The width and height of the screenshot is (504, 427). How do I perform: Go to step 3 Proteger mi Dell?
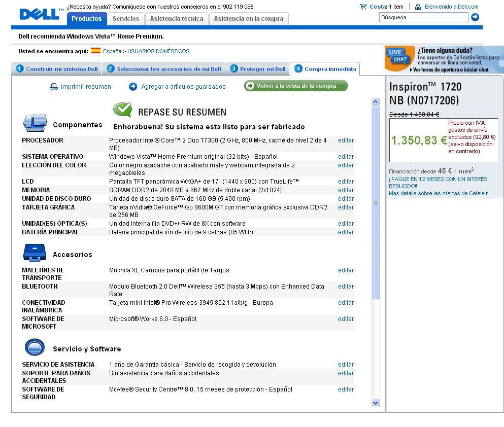257,68
